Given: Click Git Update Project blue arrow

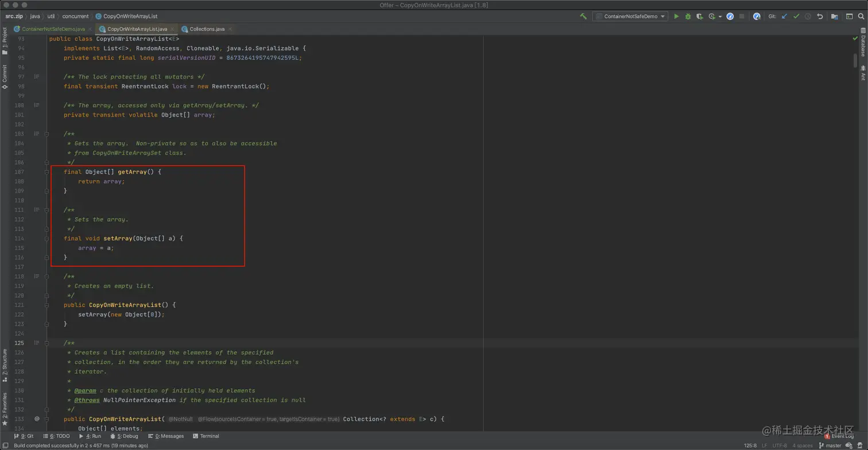Looking at the screenshot, I should [784, 16].
